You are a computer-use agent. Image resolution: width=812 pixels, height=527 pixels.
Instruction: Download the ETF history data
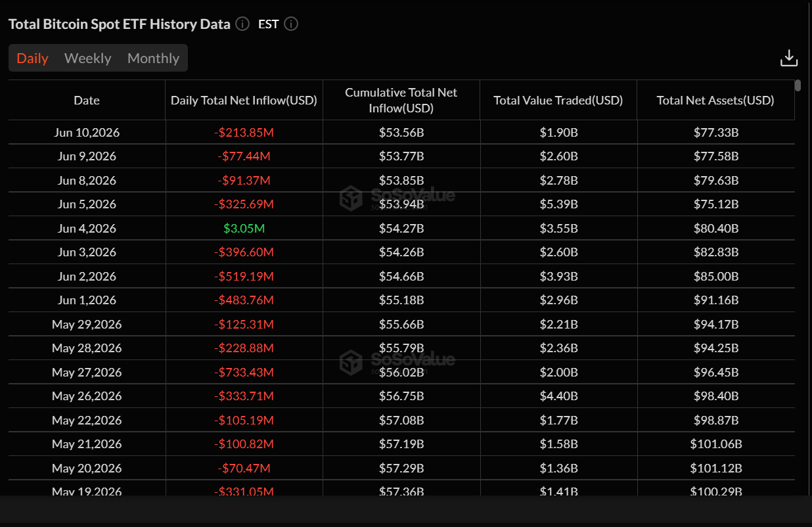(x=789, y=58)
